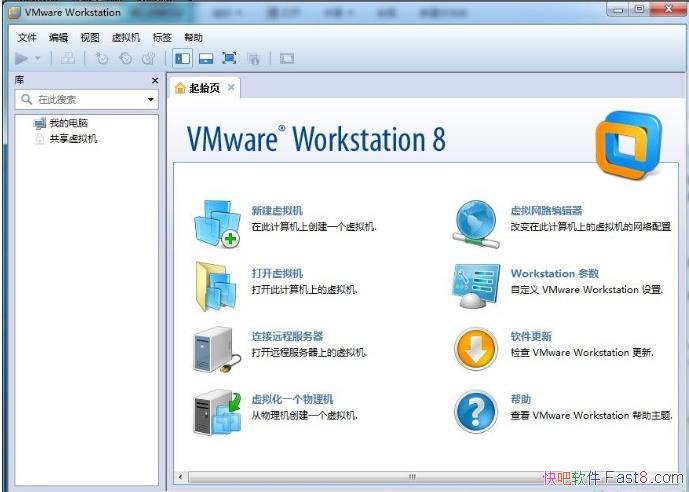This screenshot has height=492, width=689.
Task: Click 打开此计算机上的虚拟机 description text
Action: point(304,290)
